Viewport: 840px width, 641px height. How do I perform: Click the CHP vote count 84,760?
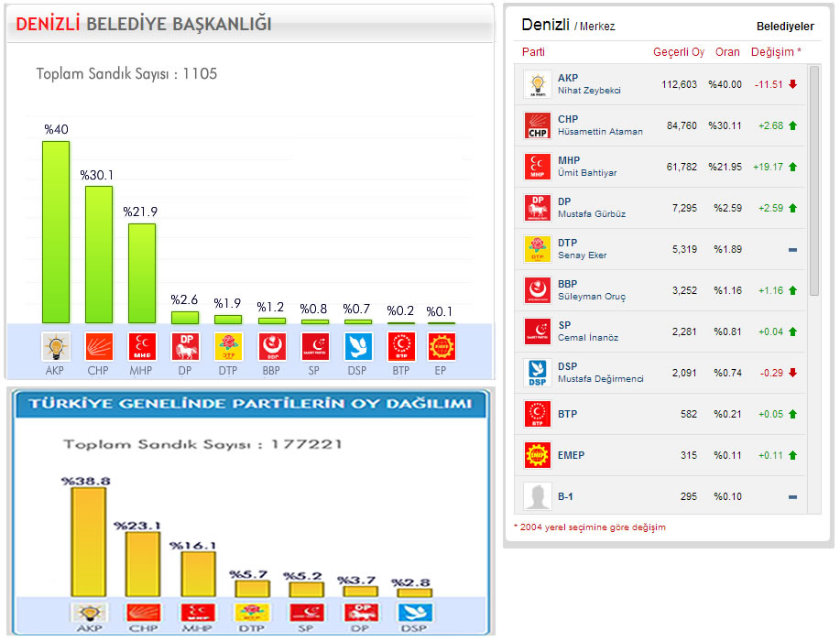(x=682, y=125)
